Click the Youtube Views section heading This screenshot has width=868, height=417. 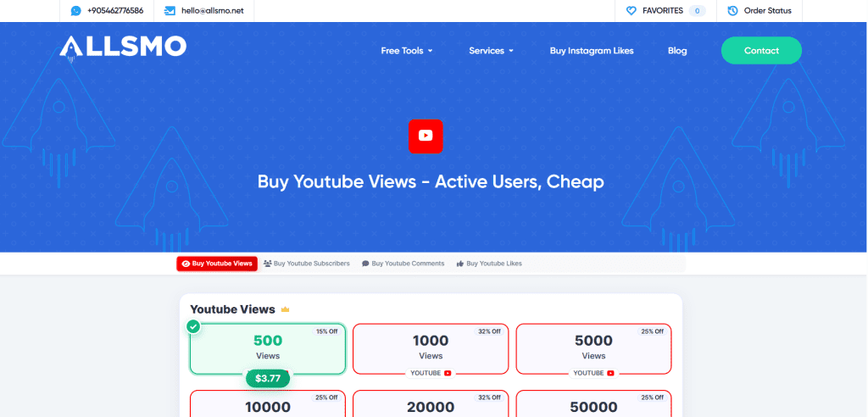[x=232, y=309]
